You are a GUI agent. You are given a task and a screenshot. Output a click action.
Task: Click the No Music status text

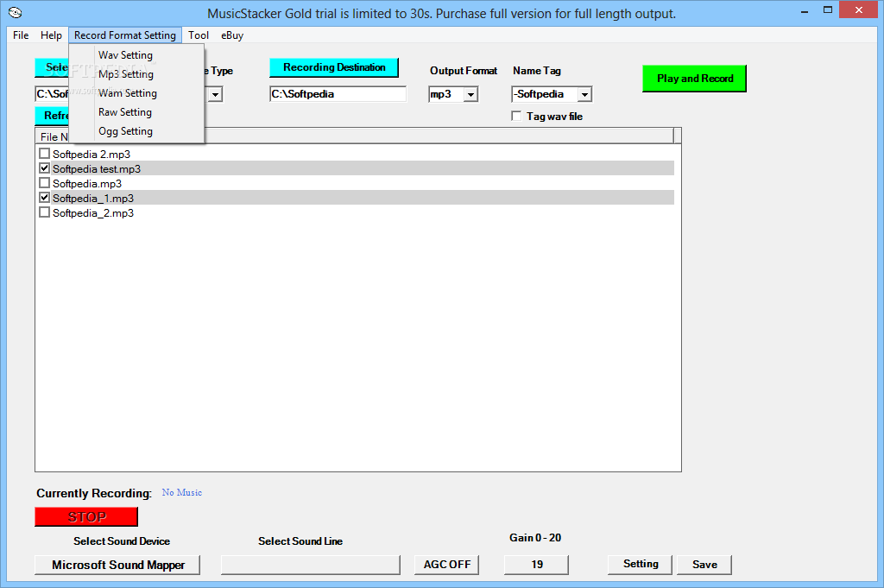point(181,492)
